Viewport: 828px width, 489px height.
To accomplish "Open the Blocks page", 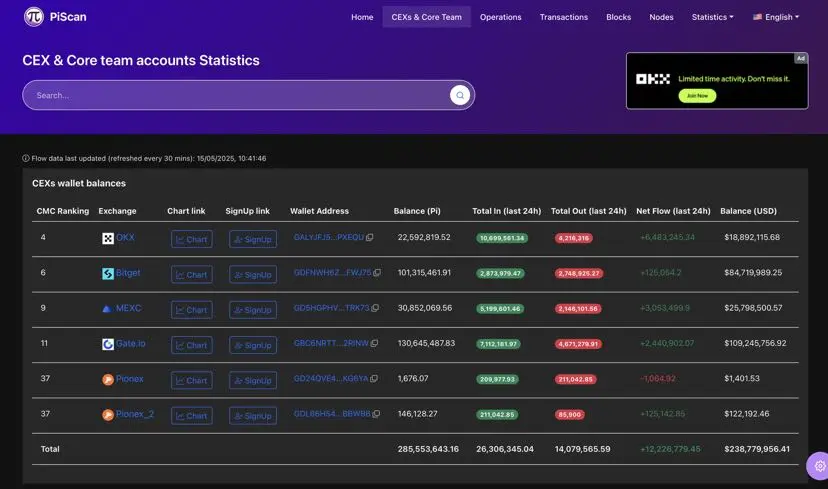I will click(x=618, y=17).
